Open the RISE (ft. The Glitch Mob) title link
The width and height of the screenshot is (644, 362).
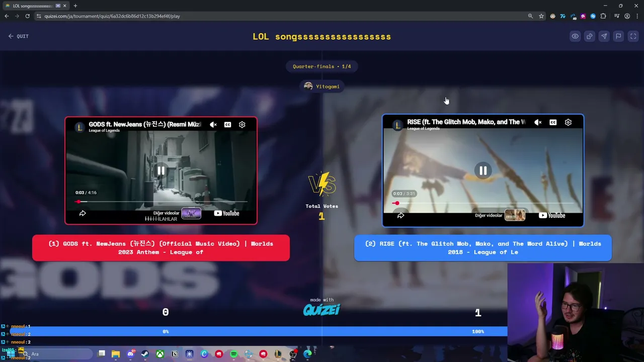[466, 122]
